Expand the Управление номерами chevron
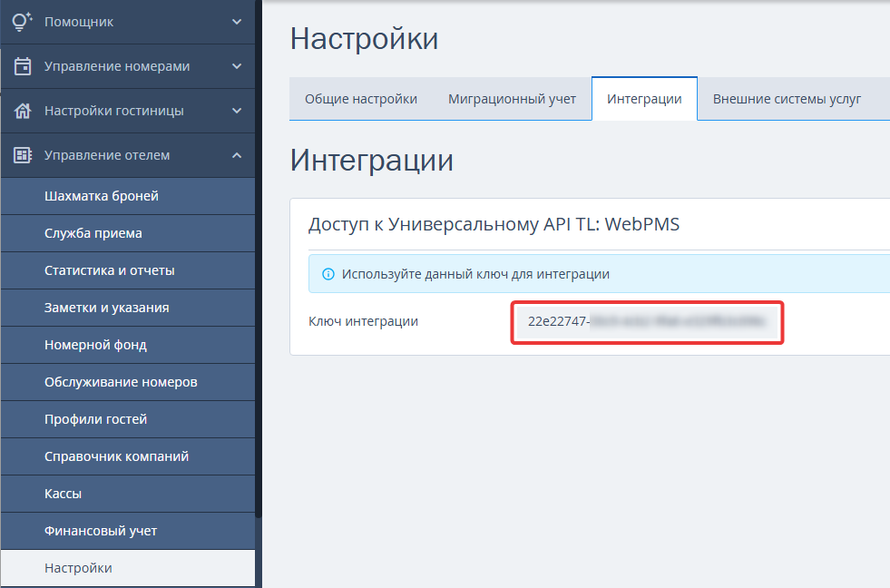This screenshot has height=588, width=890. [237, 66]
